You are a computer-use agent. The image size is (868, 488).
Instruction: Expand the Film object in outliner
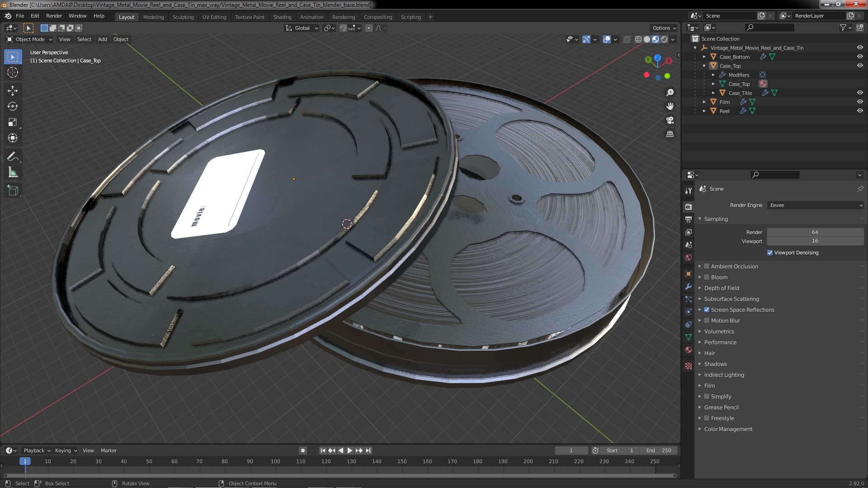(704, 102)
